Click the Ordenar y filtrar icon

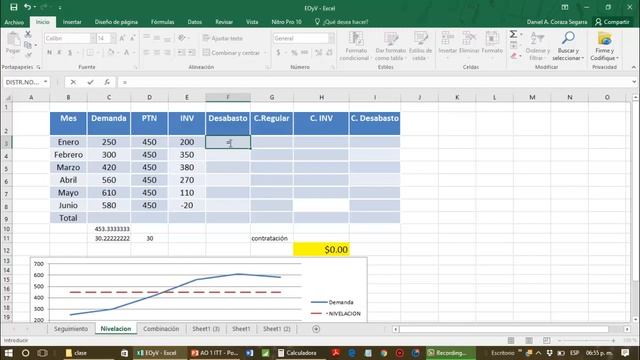tap(537, 39)
